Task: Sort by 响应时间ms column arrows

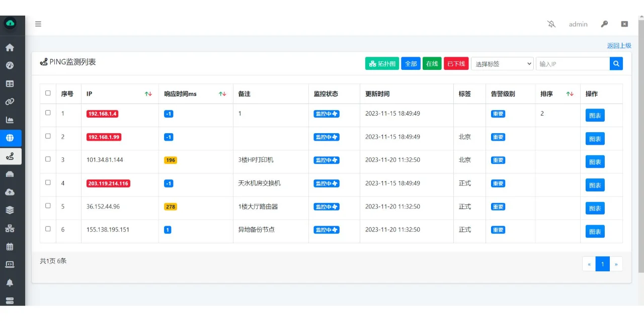Action: pos(223,93)
